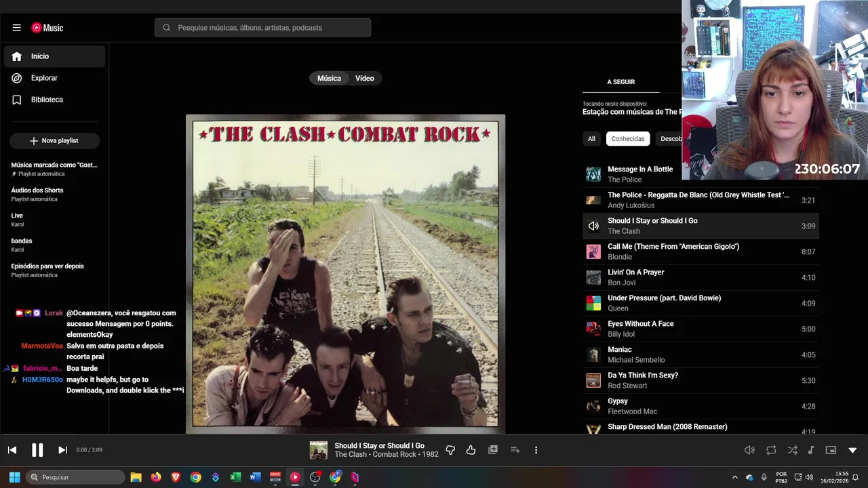Open Firefox from taskbar
This screenshot has height=488, width=868.
[156, 477]
